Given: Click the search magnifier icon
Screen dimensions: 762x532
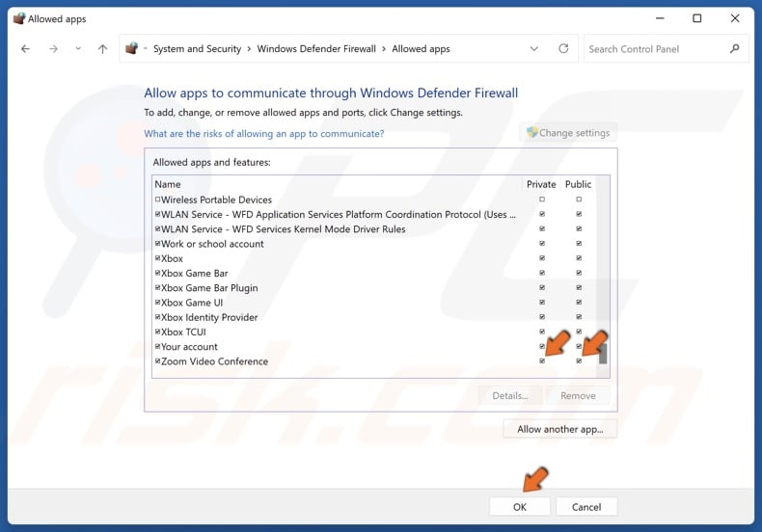Looking at the screenshot, I should pyautogui.click(x=734, y=48).
